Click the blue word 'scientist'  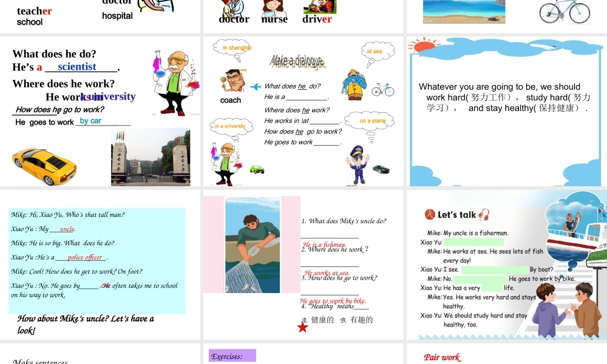(x=76, y=67)
